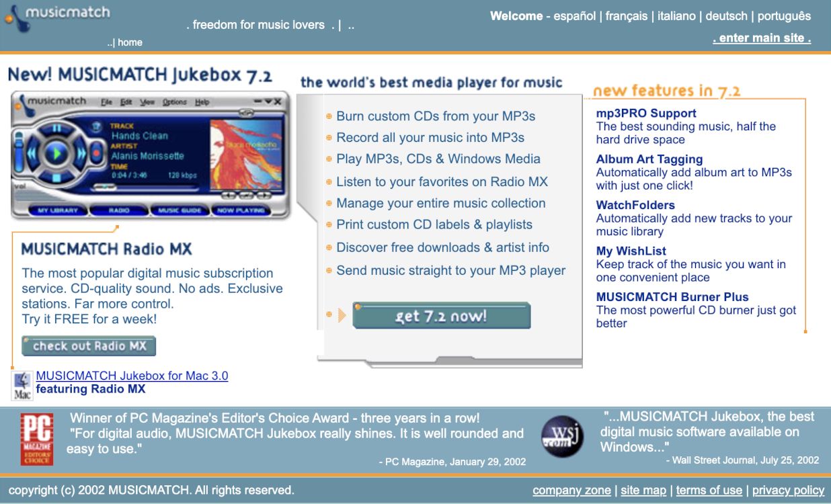Image resolution: width=831 pixels, height=504 pixels.
Task: Click the red record button in the player
Action: [96, 153]
